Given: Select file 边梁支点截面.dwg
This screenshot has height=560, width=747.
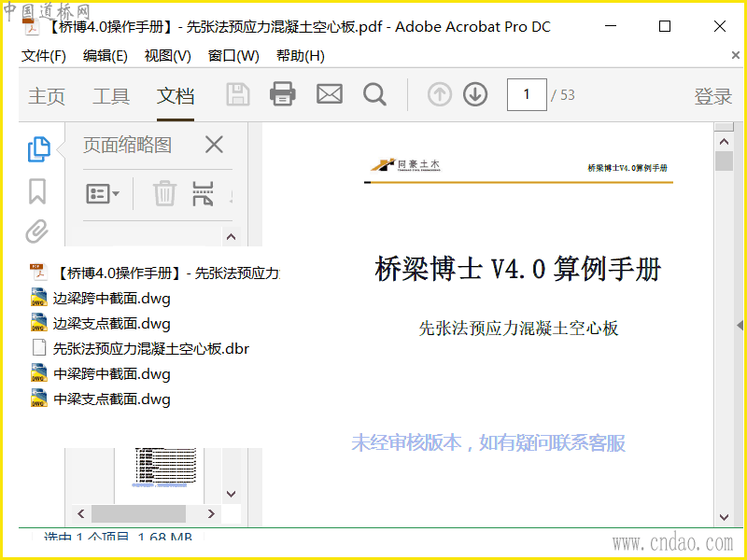Looking at the screenshot, I should click(x=100, y=324).
